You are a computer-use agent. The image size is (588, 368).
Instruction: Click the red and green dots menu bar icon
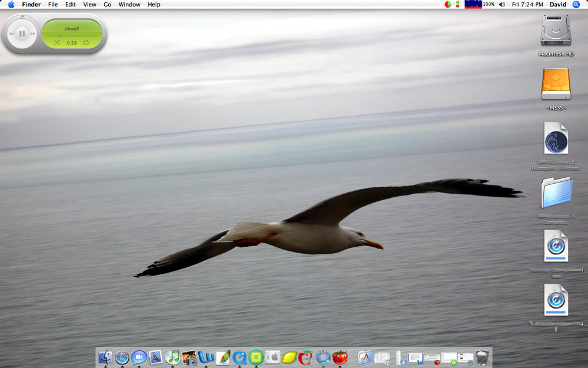coord(457,5)
